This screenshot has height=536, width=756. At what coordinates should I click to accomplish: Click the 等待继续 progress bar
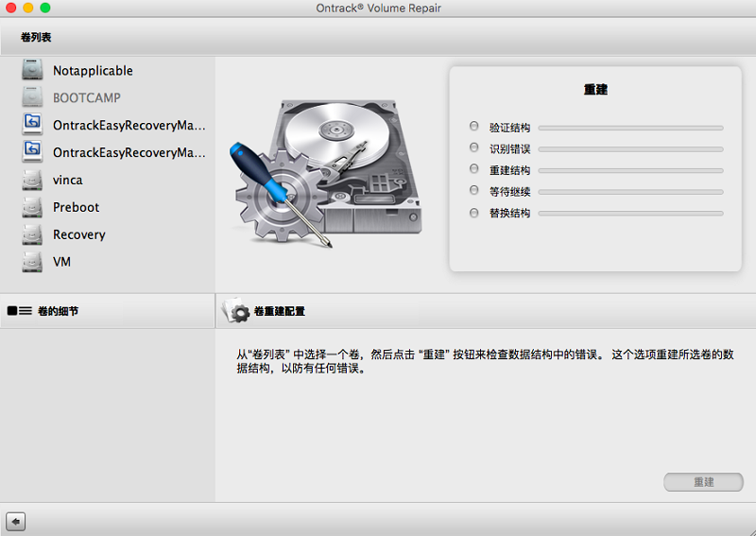(x=630, y=192)
